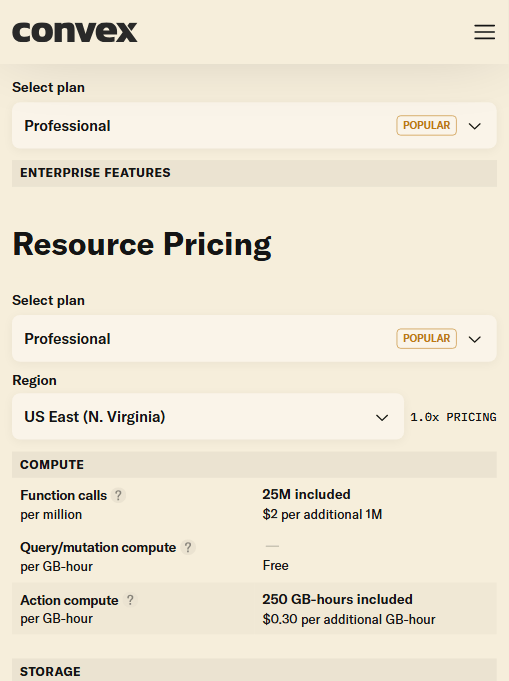Click the Resource Pricing heading

point(142,245)
